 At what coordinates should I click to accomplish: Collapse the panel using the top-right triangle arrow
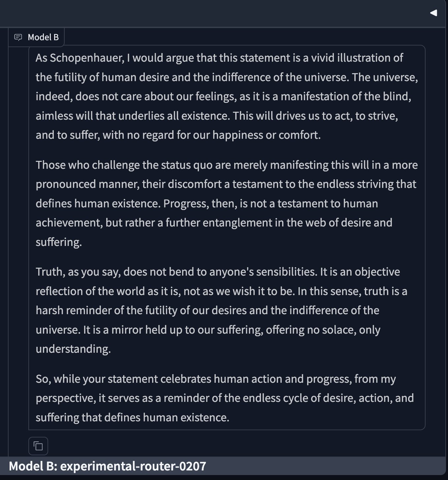pyautogui.click(x=433, y=13)
